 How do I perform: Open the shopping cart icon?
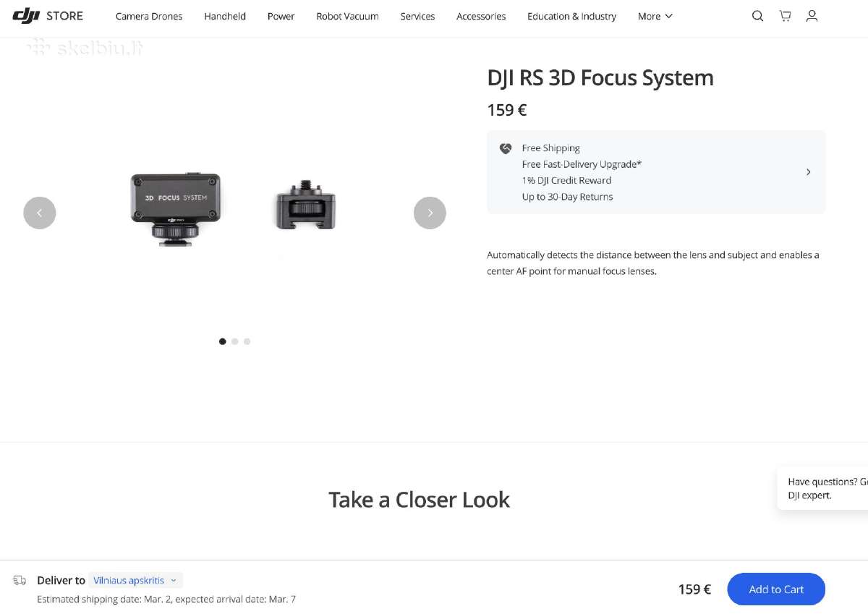pos(785,16)
